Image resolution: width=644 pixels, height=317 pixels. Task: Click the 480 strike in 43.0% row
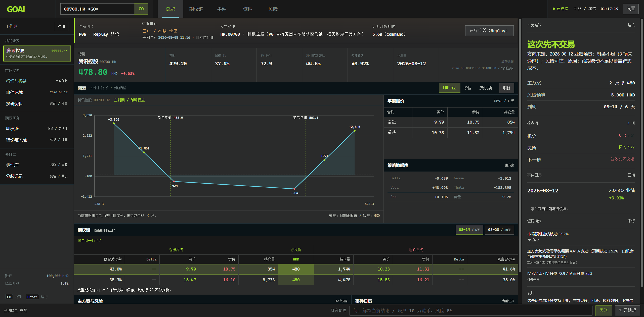click(x=296, y=269)
